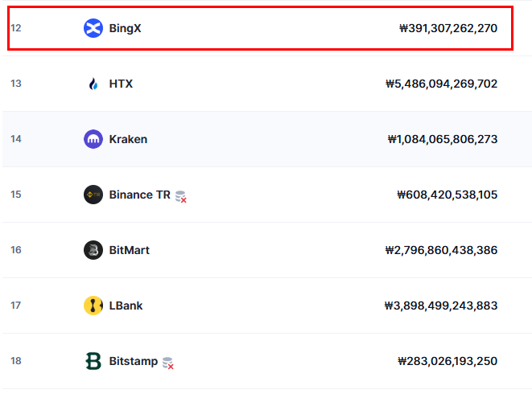
Task: Select BitMart volume ₩2,796,860,438,386
Action: click(441, 250)
